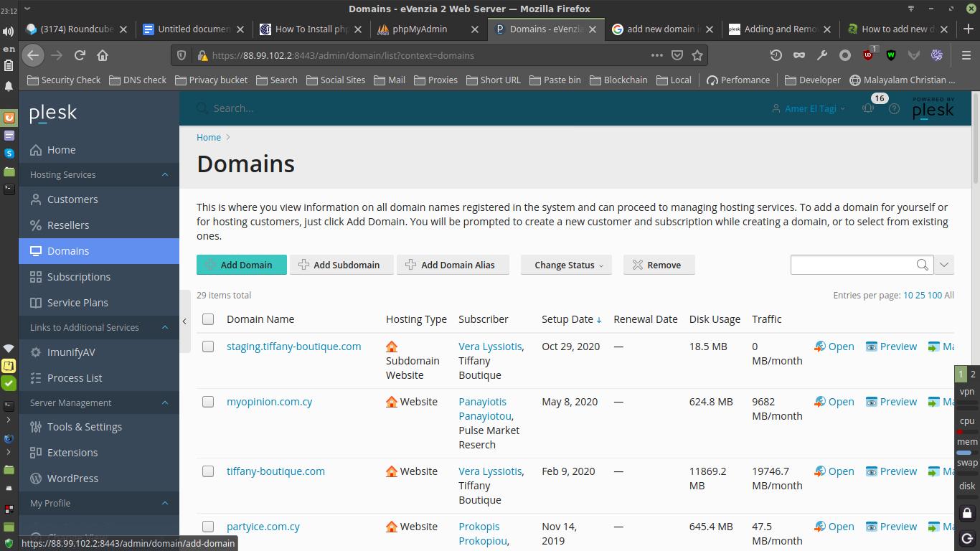Save page to Pocket icon
980x551 pixels.
tap(677, 55)
